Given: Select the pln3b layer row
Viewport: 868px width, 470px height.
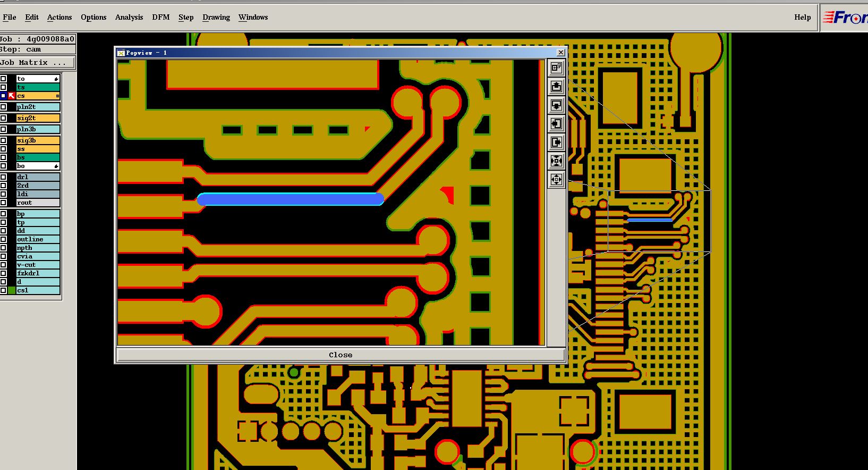Looking at the screenshot, I should point(38,129).
